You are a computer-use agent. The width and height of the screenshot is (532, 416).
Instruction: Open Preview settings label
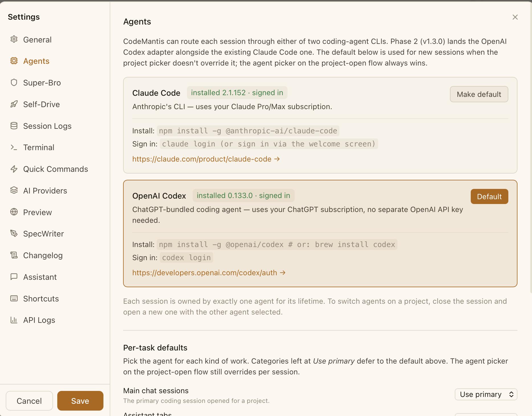point(38,212)
